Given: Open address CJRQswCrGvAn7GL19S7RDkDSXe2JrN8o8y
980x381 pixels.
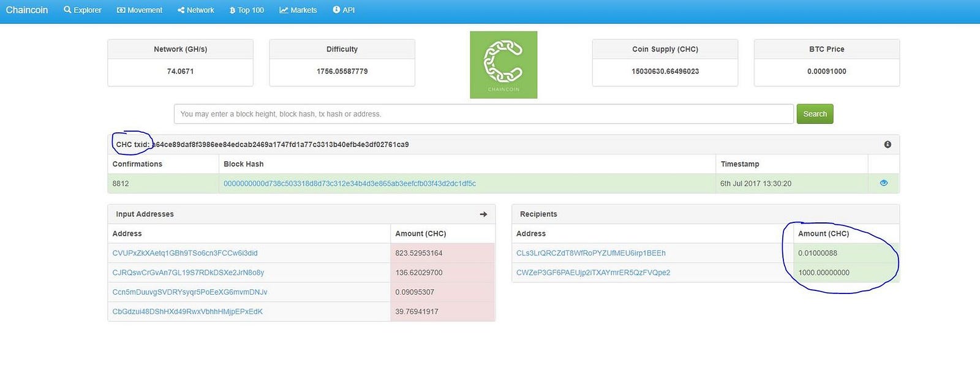Looking at the screenshot, I should point(188,273).
